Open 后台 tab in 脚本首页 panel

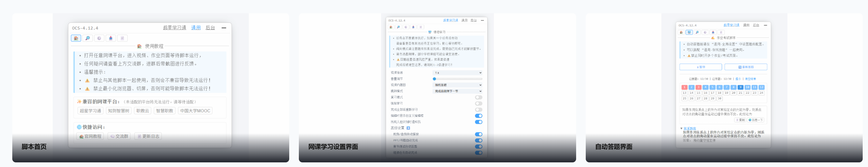(210, 28)
